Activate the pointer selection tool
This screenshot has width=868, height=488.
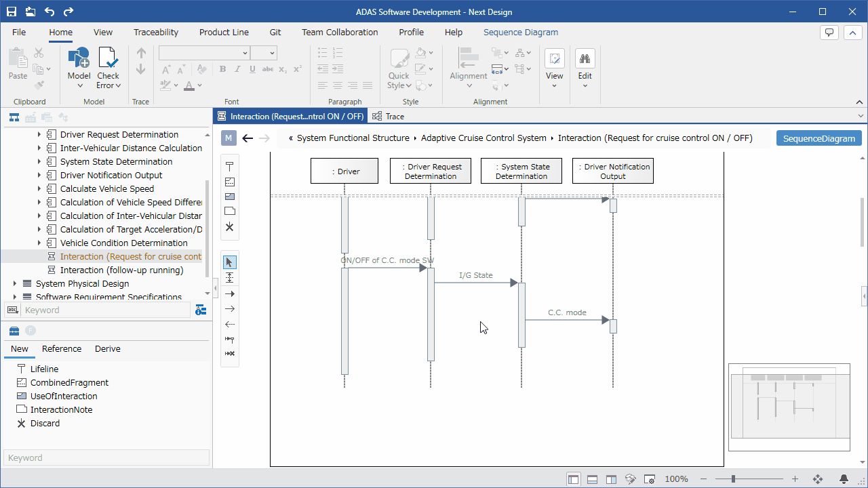[x=230, y=262]
